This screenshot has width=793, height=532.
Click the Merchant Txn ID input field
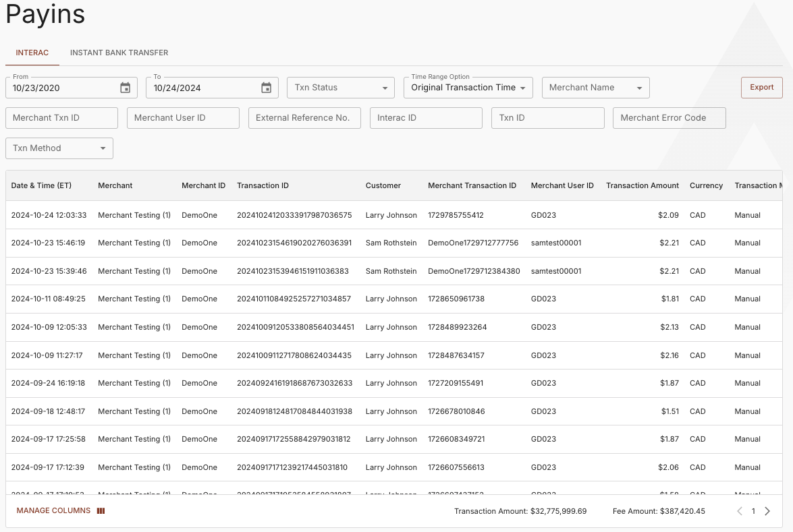coord(61,117)
